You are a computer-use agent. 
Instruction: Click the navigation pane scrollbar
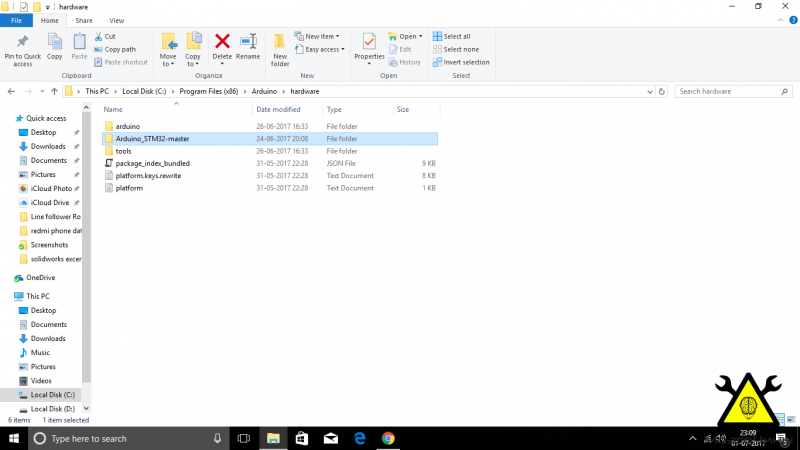[86, 245]
